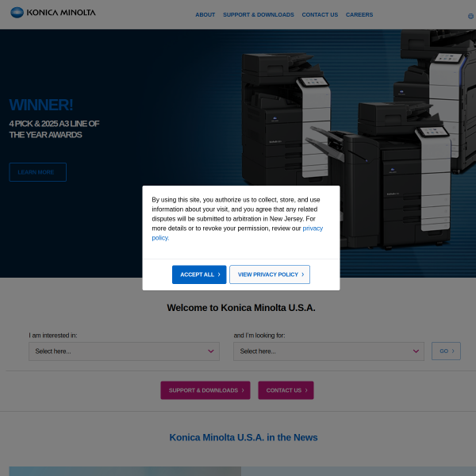Open the globe language selector icon

click(470, 16)
